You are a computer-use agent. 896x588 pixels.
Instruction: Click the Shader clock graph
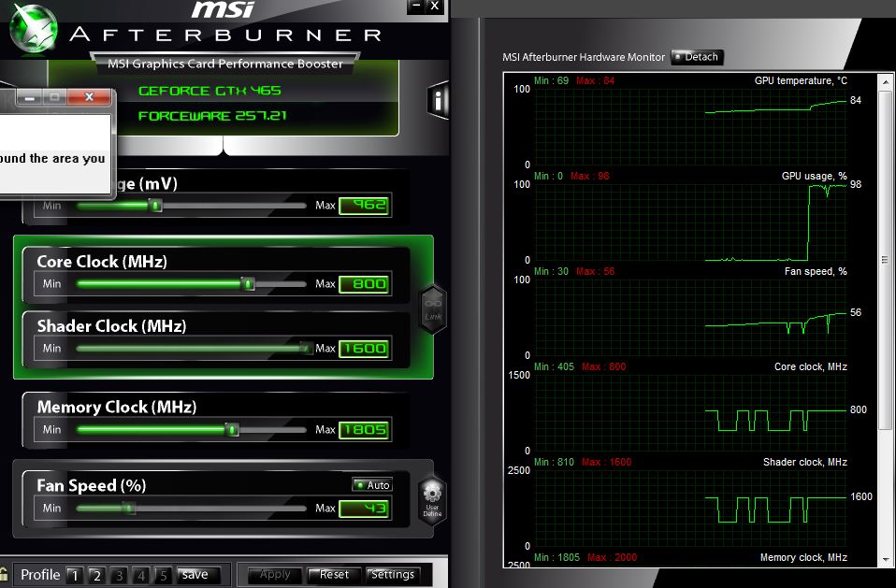tap(689, 509)
